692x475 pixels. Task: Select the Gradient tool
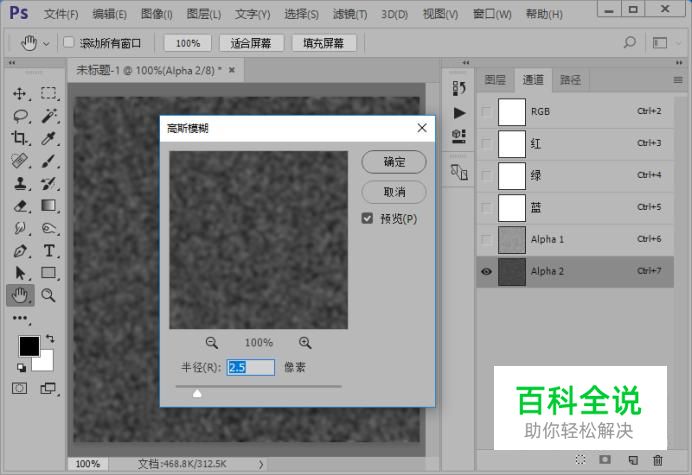point(48,205)
